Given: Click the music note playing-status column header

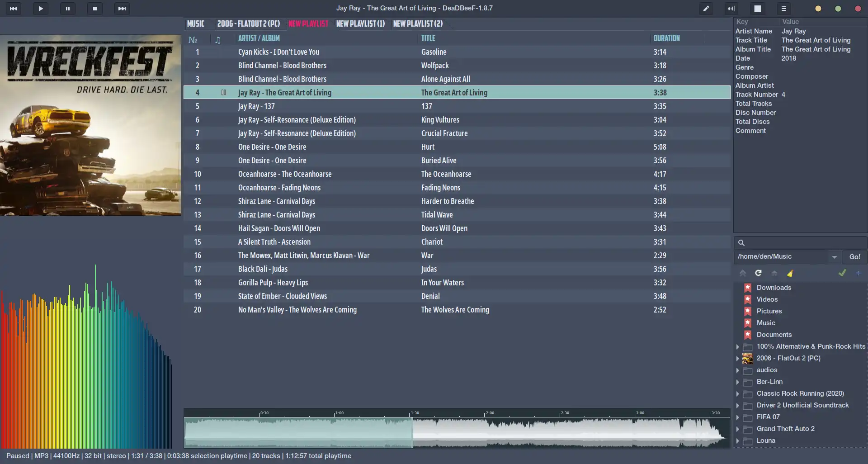Looking at the screenshot, I should tap(218, 39).
